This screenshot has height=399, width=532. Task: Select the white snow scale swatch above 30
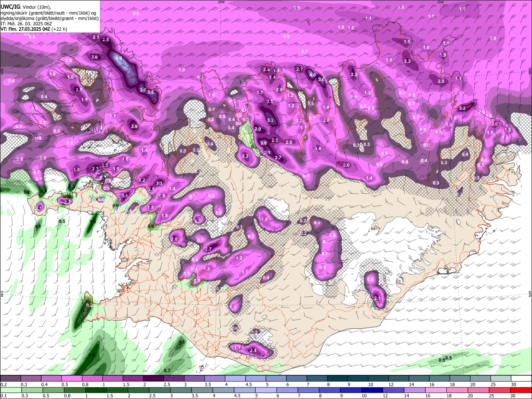click(521, 379)
